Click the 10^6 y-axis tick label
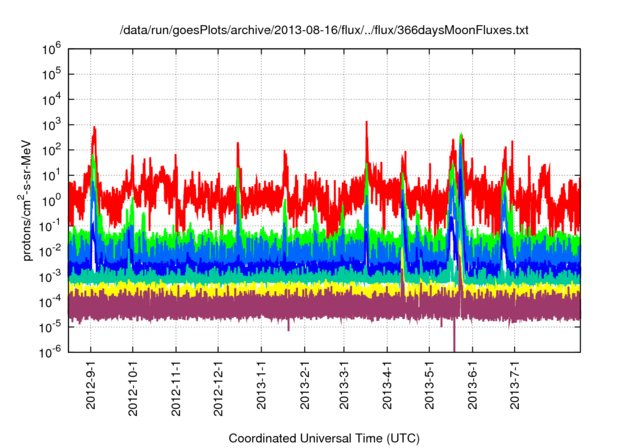This screenshot has height=448, width=640. (x=54, y=49)
